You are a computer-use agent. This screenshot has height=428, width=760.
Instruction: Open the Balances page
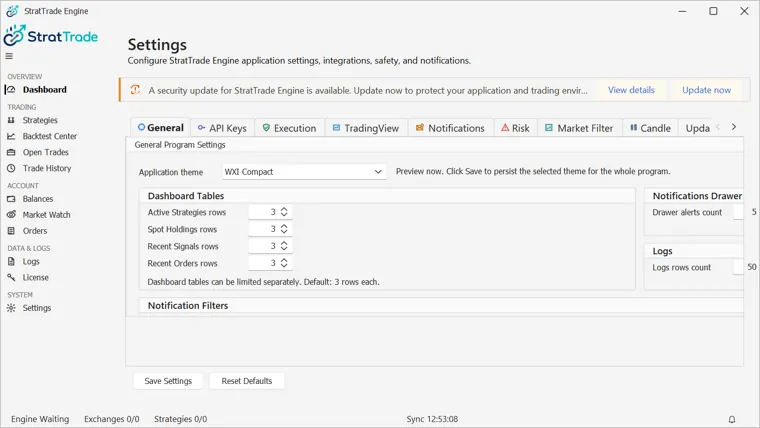pos(38,199)
